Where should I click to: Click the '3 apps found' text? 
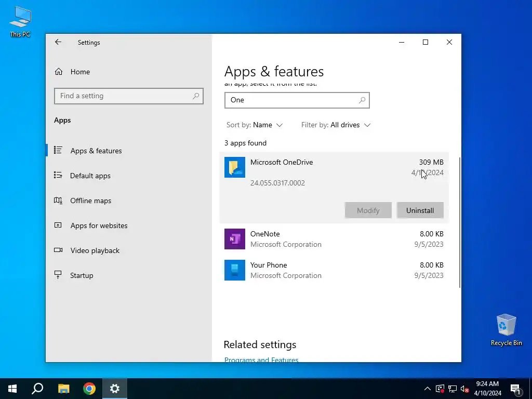pyautogui.click(x=245, y=143)
